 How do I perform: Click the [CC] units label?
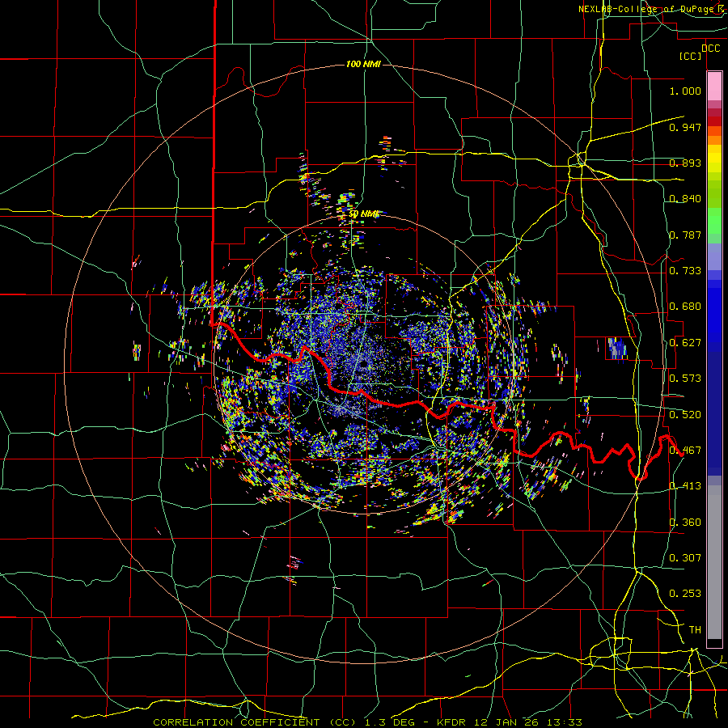690,56
